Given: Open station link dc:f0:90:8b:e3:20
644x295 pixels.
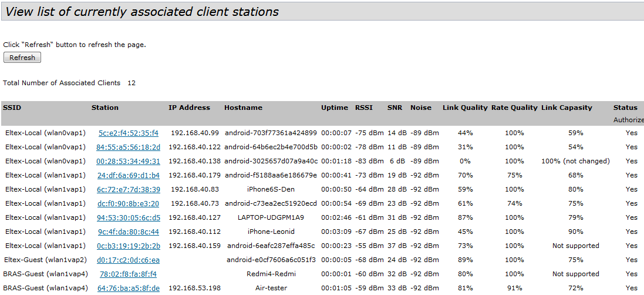Looking at the screenshot, I should coord(128,203).
